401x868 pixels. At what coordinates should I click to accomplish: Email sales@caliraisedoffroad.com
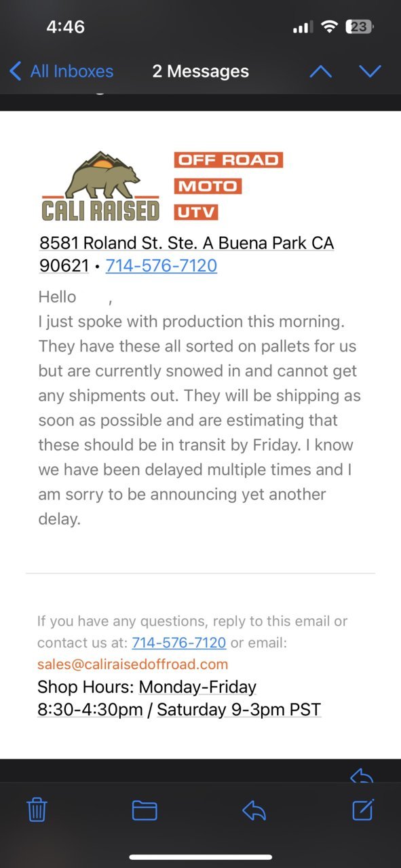132,664
